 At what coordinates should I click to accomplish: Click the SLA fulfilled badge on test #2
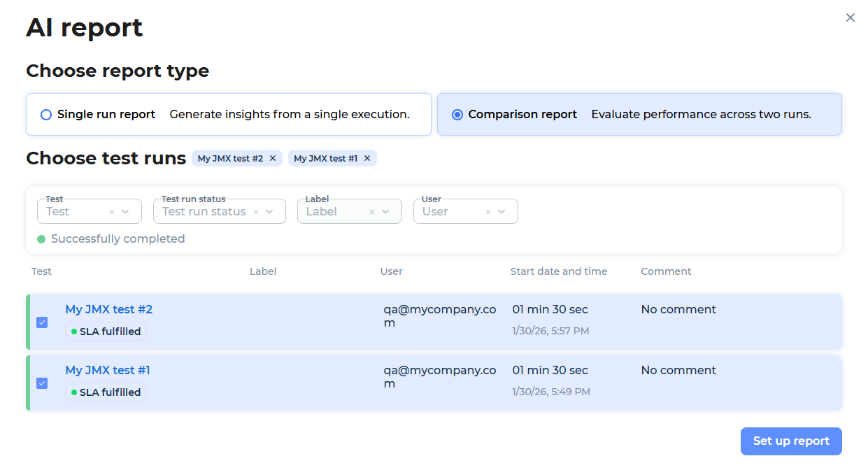coord(106,332)
